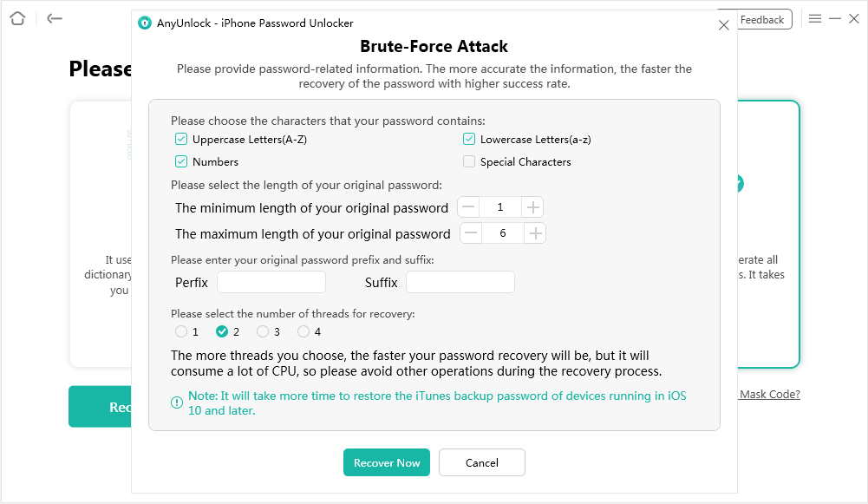This screenshot has height=504, width=868.
Task: Select 1 thread for recovery
Action: coord(181,331)
